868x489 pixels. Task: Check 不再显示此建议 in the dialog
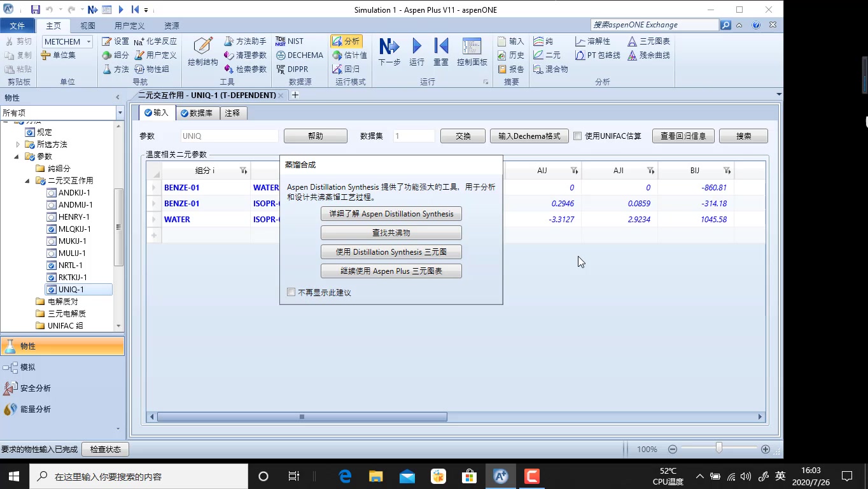point(291,292)
